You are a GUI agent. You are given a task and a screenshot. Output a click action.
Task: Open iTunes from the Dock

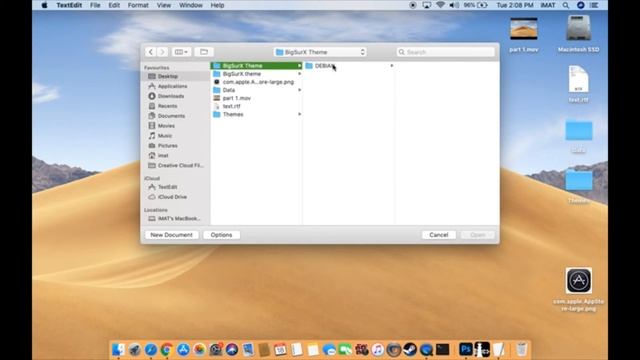point(378,350)
